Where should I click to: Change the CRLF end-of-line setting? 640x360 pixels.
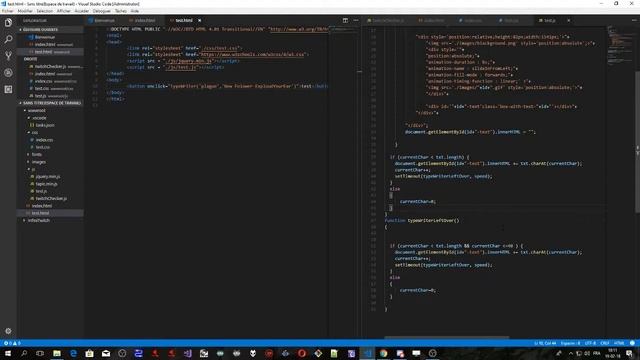(605, 343)
